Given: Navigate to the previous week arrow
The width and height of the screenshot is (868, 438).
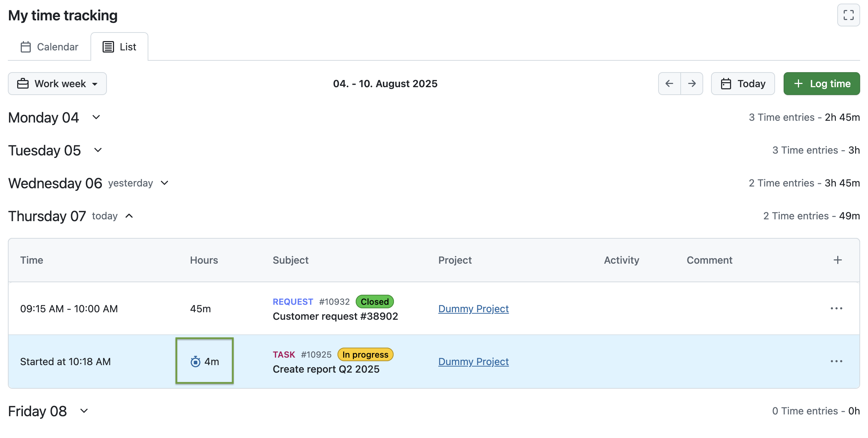Looking at the screenshot, I should [x=669, y=83].
